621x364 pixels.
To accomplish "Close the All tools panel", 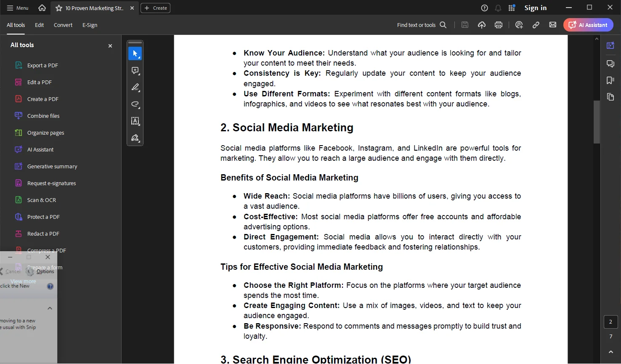I will point(110,46).
